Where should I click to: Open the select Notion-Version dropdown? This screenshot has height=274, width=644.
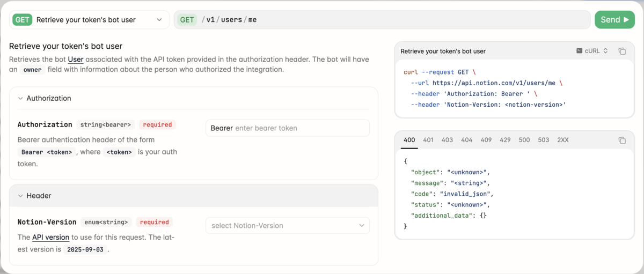click(288, 226)
